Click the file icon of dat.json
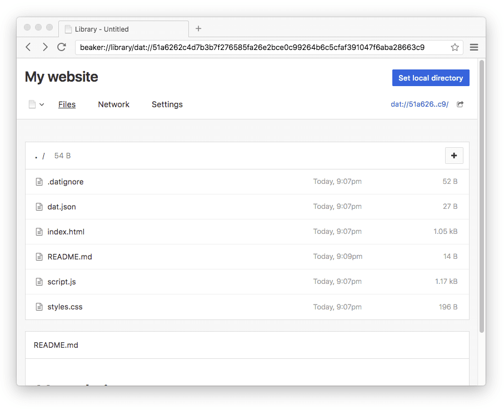504x420 pixels. pyautogui.click(x=39, y=207)
